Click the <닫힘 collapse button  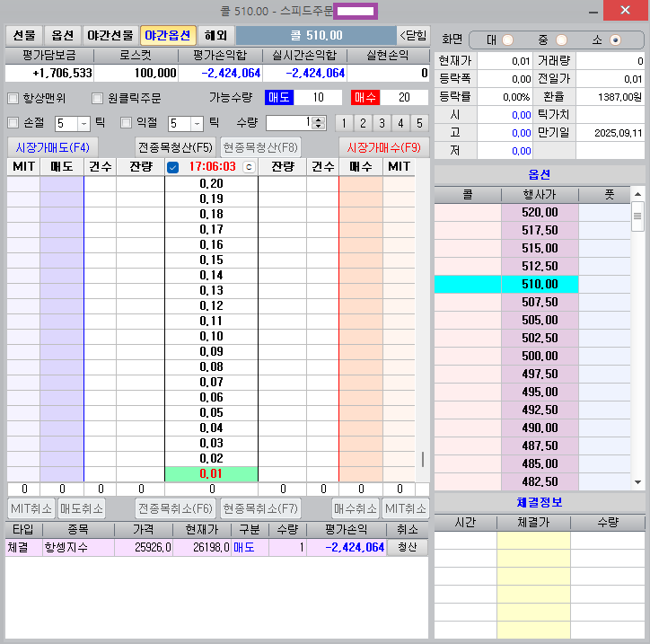(413, 35)
